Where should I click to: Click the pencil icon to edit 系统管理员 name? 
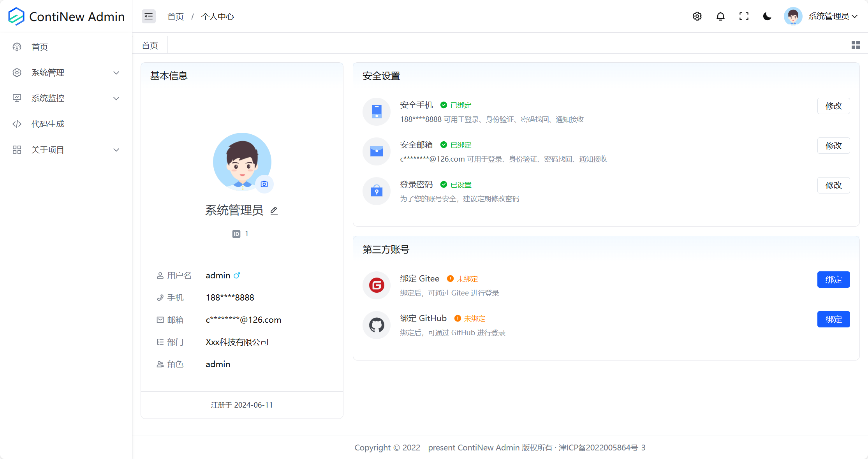[x=274, y=210]
